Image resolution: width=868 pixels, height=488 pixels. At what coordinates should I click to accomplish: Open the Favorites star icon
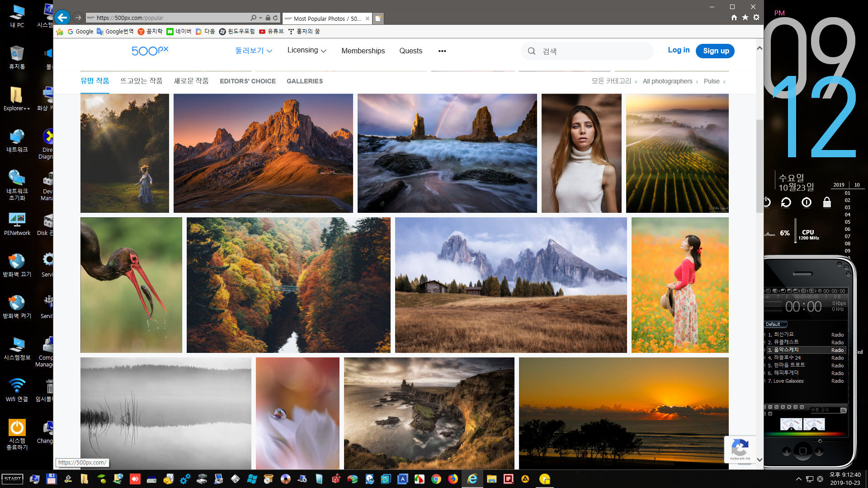(x=745, y=18)
